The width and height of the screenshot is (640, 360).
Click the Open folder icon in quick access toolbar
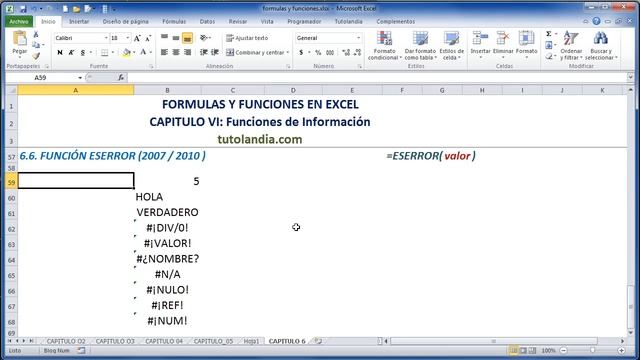[76, 9]
